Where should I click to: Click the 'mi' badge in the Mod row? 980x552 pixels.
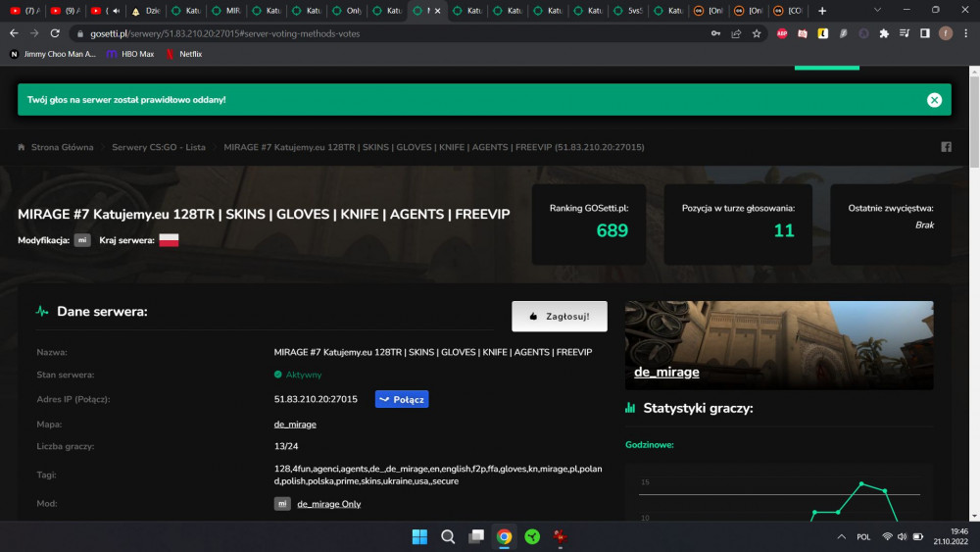(282, 504)
